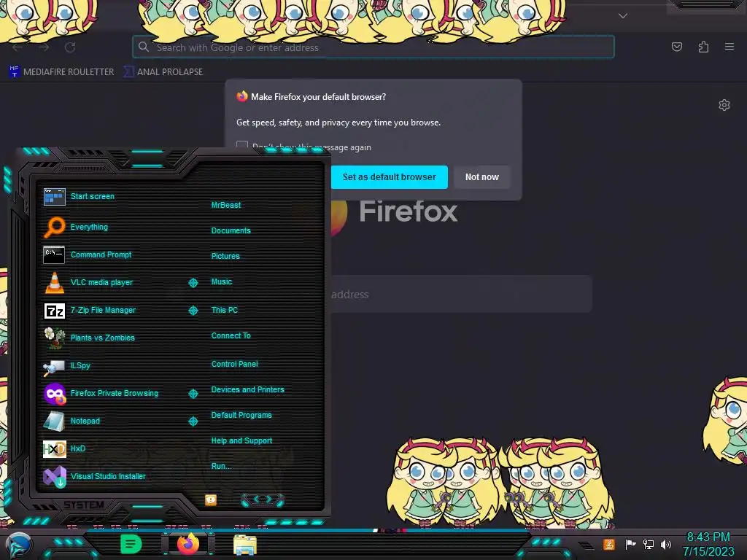Open the list all tabs chevron
This screenshot has height=560, width=747.
click(x=623, y=16)
